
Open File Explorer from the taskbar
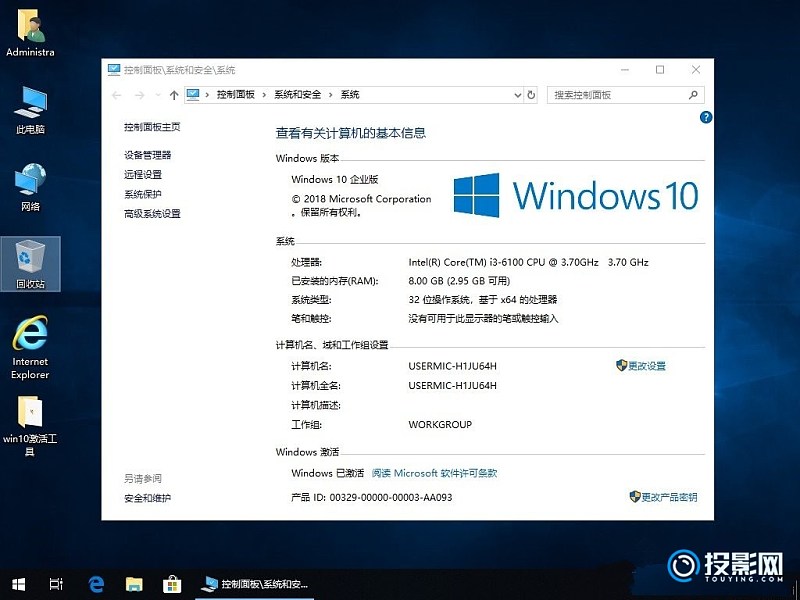pyautogui.click(x=134, y=584)
